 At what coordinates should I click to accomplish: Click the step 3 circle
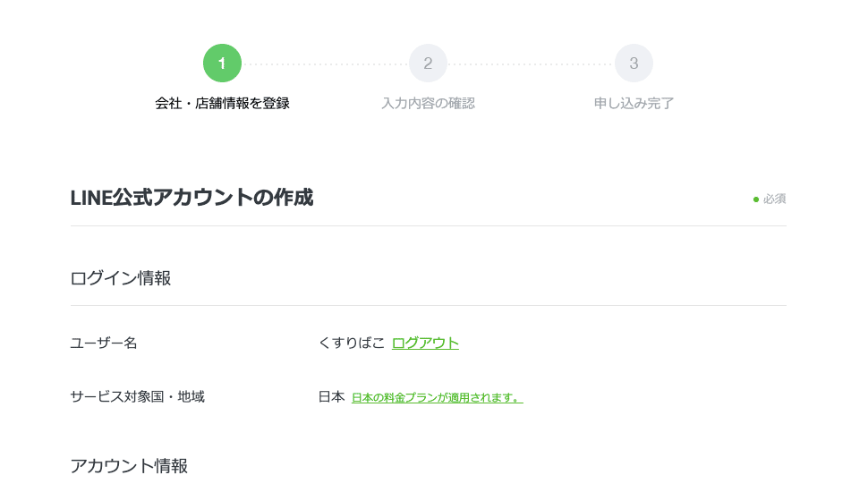tap(634, 64)
